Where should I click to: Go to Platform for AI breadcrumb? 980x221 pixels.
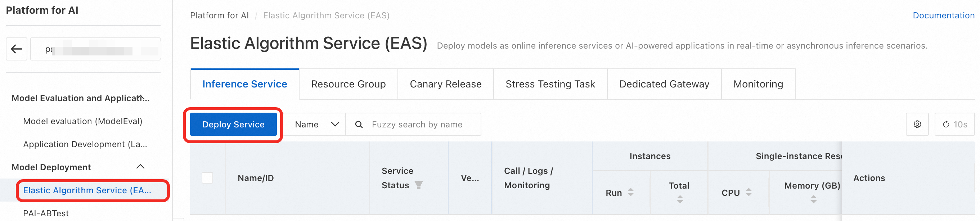219,15
